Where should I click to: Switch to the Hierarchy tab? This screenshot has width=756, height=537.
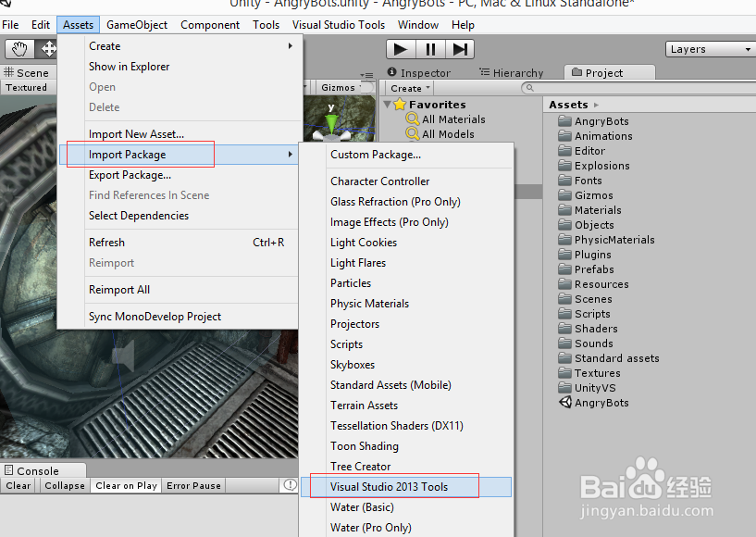coord(512,73)
